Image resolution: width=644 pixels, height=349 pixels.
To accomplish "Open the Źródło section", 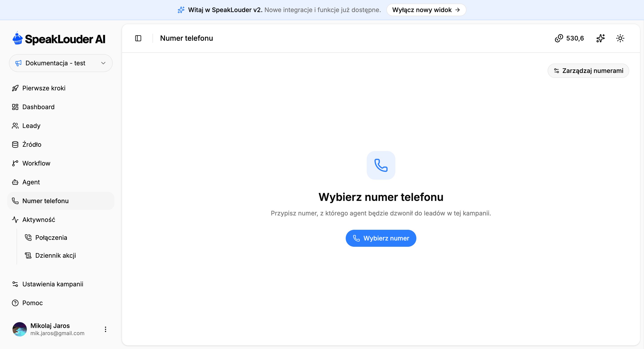I will click(x=61, y=144).
